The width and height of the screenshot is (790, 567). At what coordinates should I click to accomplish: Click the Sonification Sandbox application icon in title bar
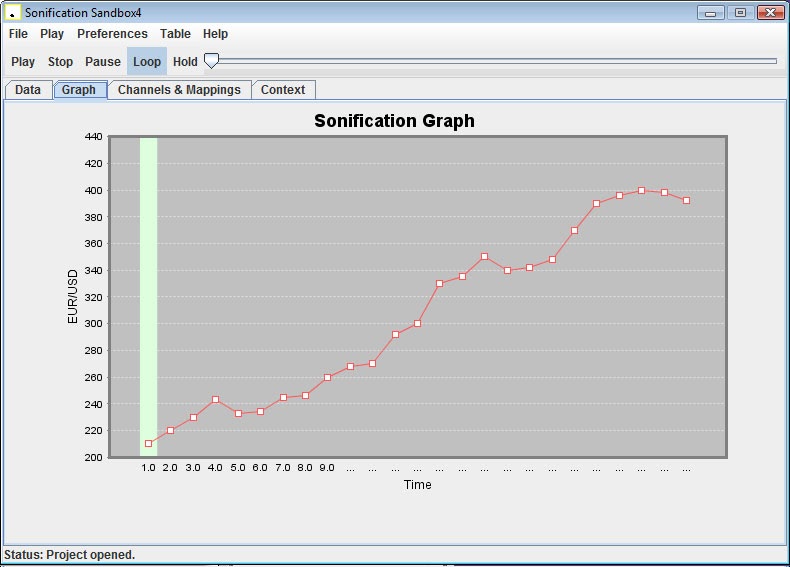13,12
